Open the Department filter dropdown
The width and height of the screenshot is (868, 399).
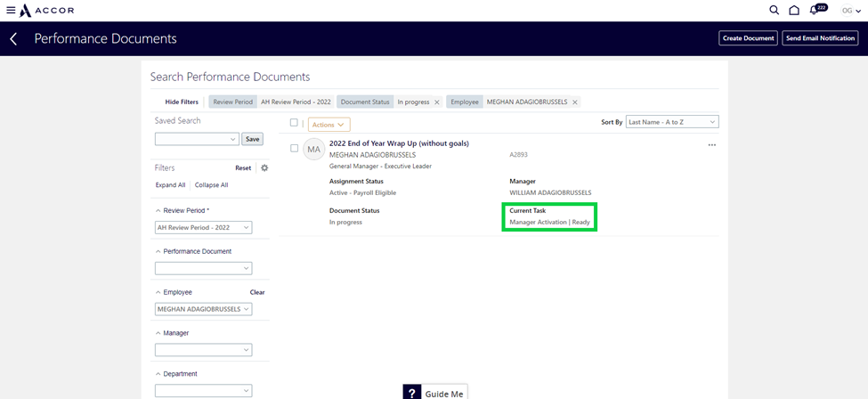203,391
